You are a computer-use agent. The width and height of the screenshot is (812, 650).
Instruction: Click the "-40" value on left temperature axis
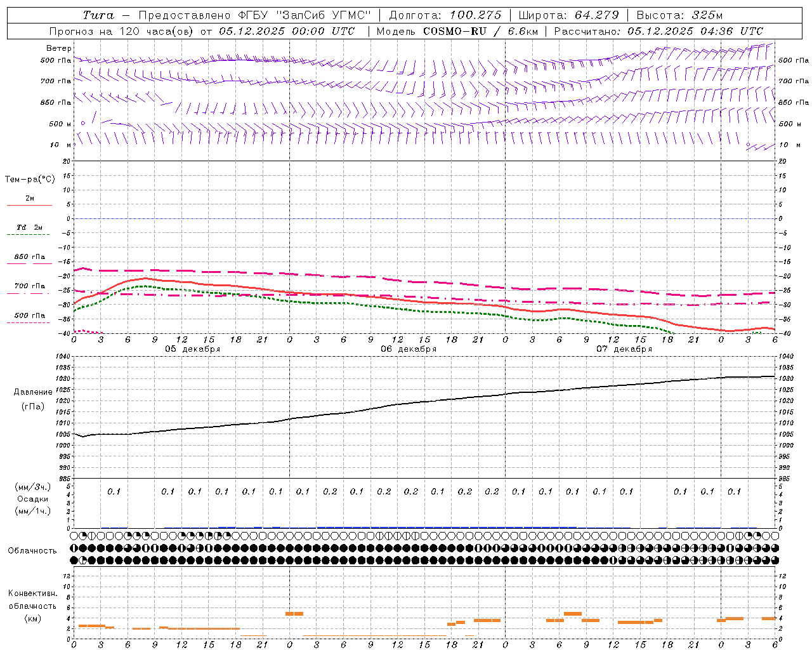65,333
